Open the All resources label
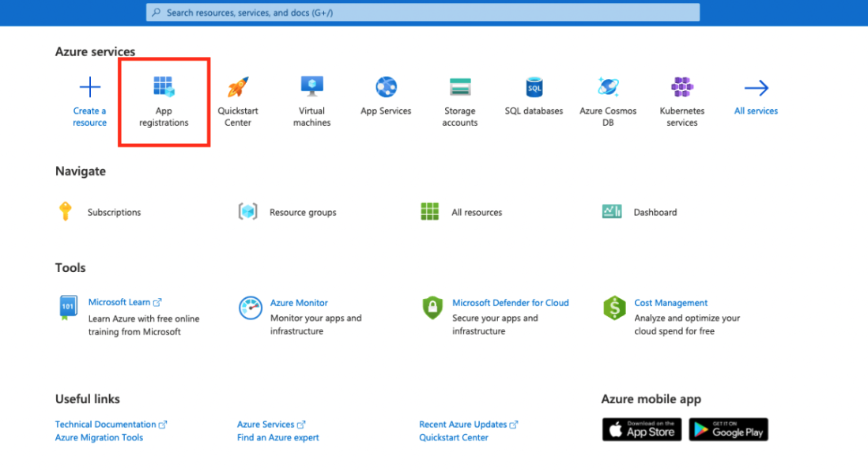This screenshot has width=868, height=472. (477, 212)
